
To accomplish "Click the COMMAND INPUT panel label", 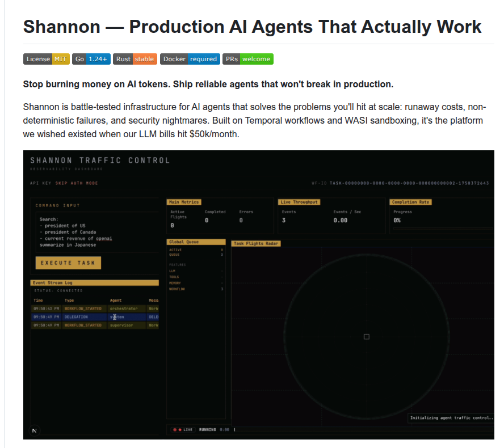I will [x=57, y=205].
